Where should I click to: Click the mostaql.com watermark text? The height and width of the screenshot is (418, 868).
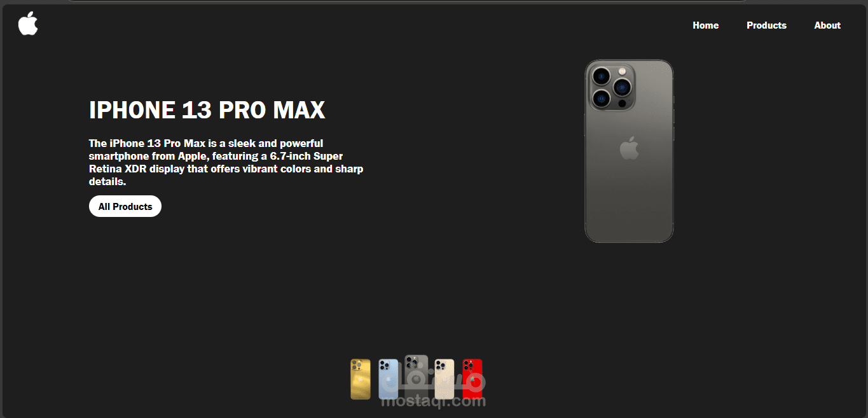[x=433, y=401]
